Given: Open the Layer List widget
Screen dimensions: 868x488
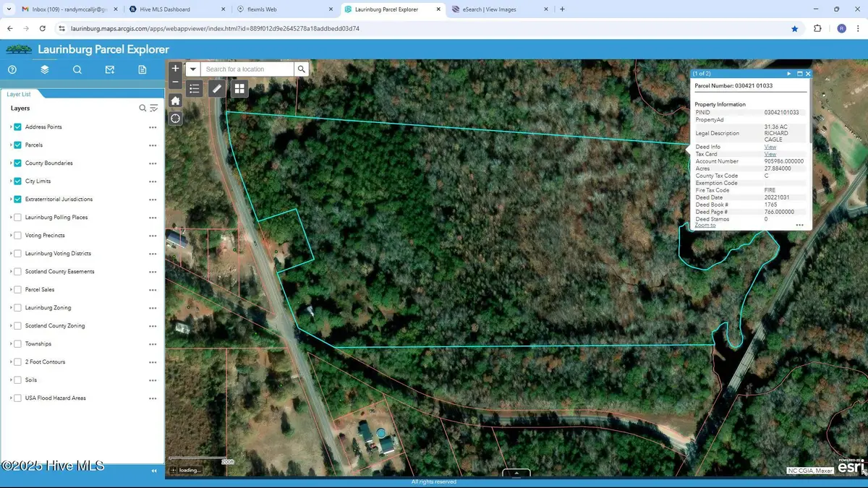Looking at the screenshot, I should point(45,69).
